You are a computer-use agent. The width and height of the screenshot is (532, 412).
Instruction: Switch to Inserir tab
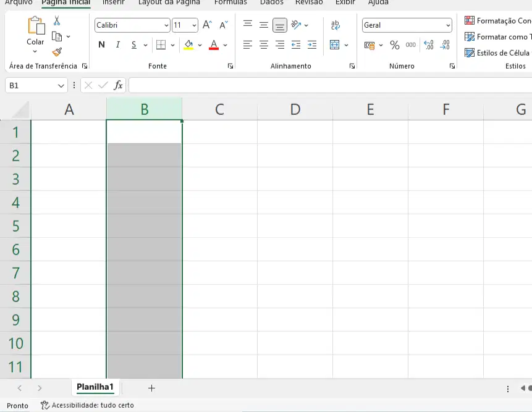(114, 2)
